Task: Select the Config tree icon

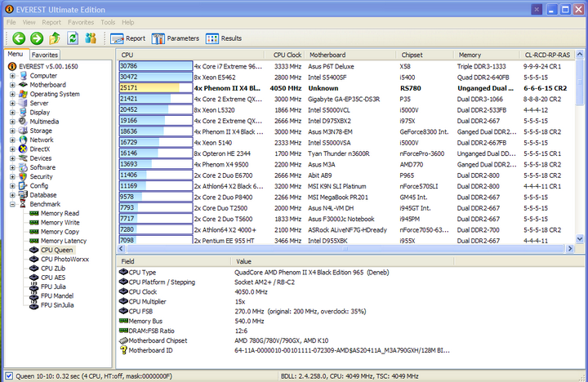Action: [x=23, y=186]
